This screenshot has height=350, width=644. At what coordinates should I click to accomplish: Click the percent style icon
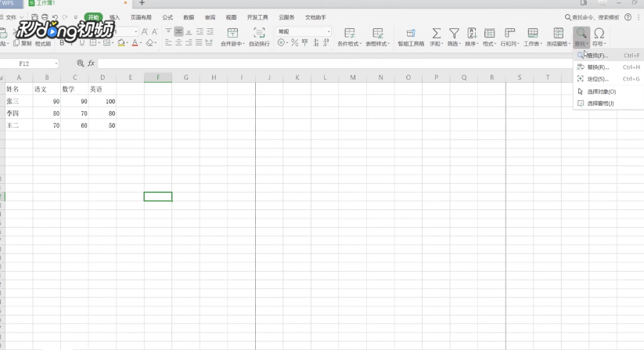coord(294,43)
